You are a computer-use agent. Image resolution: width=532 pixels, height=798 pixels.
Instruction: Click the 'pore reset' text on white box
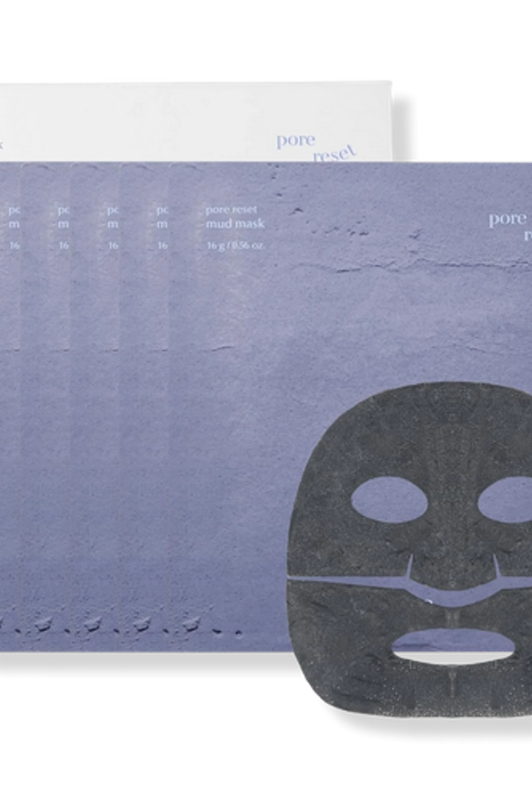tap(317, 148)
